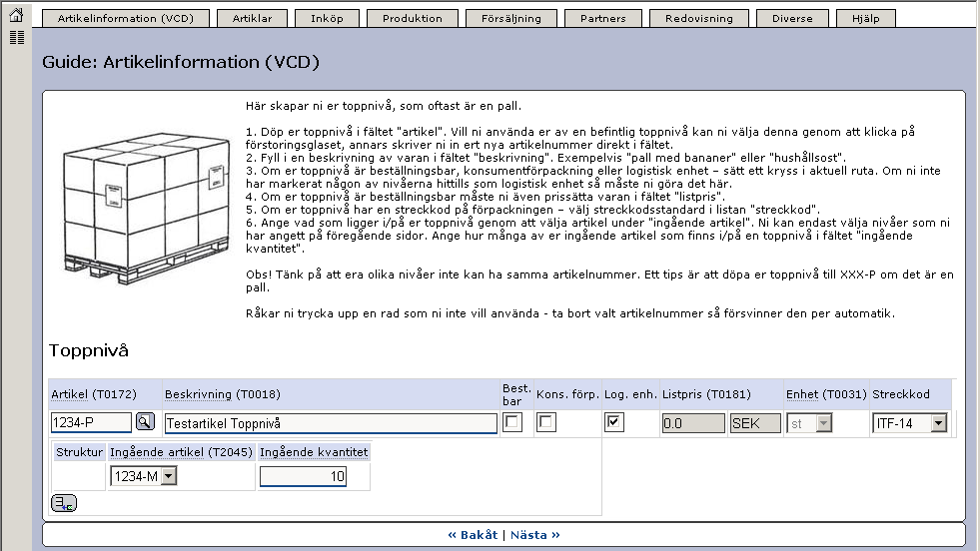The width and height of the screenshot is (980, 551).
Task: Click the Guide: Artikelinformation (VCD) title
Action: [181, 62]
